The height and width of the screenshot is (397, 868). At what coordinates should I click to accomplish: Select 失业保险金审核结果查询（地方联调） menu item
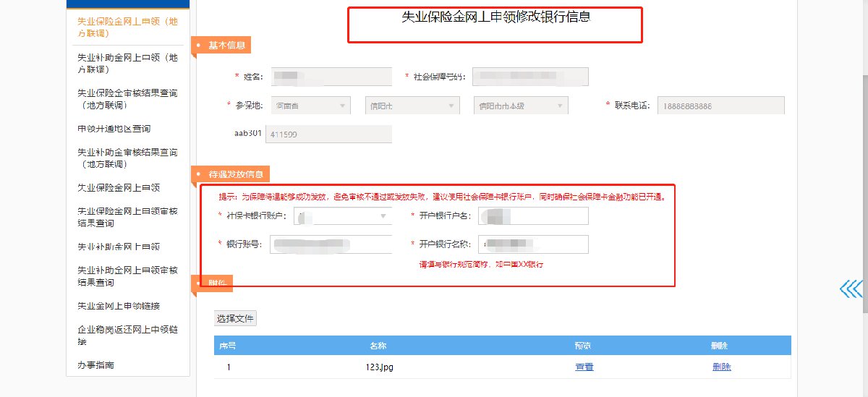[127, 99]
